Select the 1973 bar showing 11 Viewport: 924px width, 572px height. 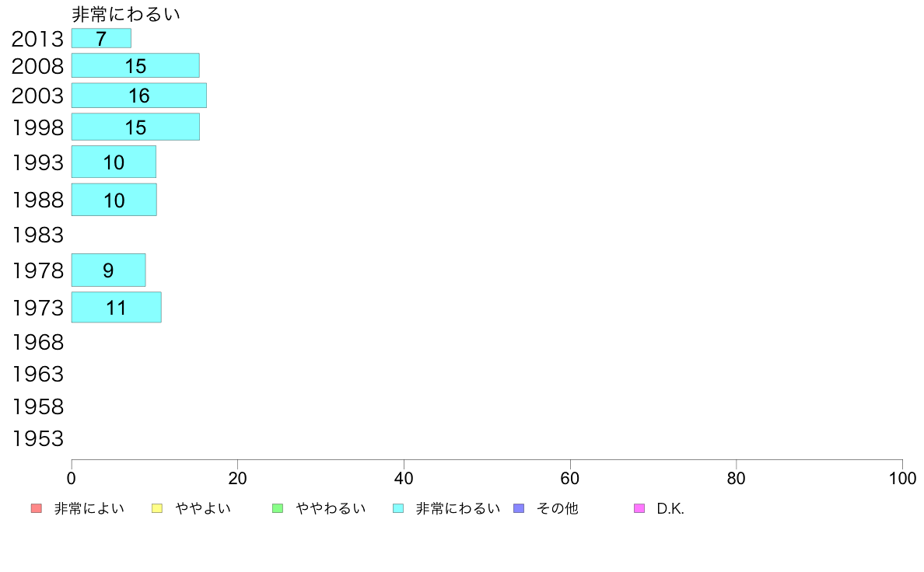[x=117, y=307]
